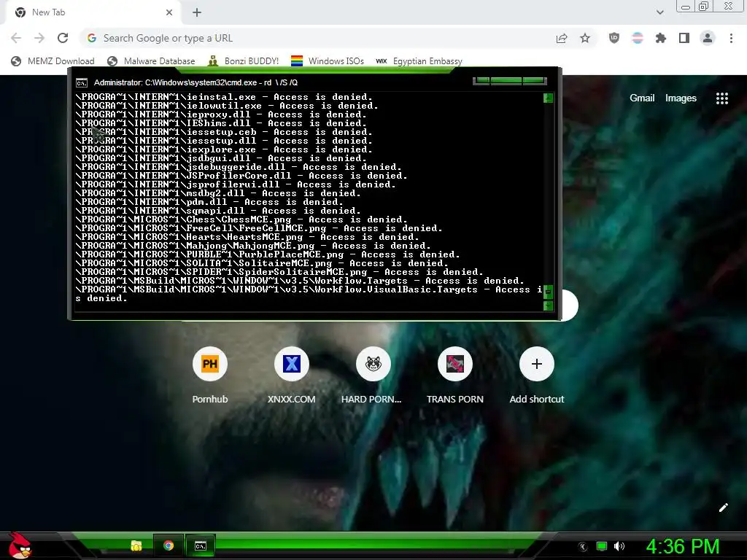
Task: Click the cmd window title bar icon
Action: pos(82,83)
